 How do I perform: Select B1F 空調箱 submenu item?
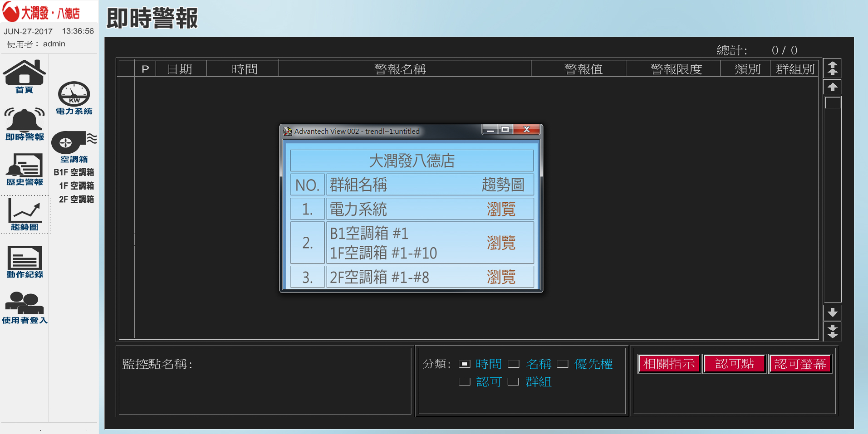[74, 172]
